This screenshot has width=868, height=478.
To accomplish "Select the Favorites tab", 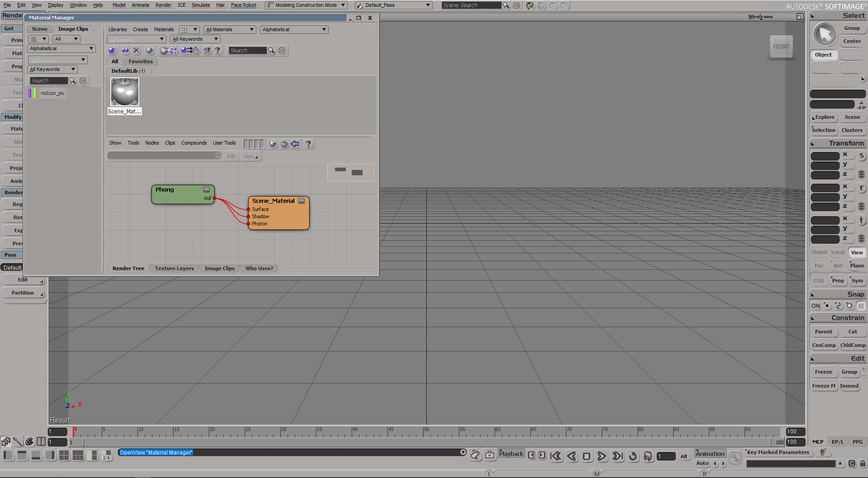I will [x=141, y=61].
